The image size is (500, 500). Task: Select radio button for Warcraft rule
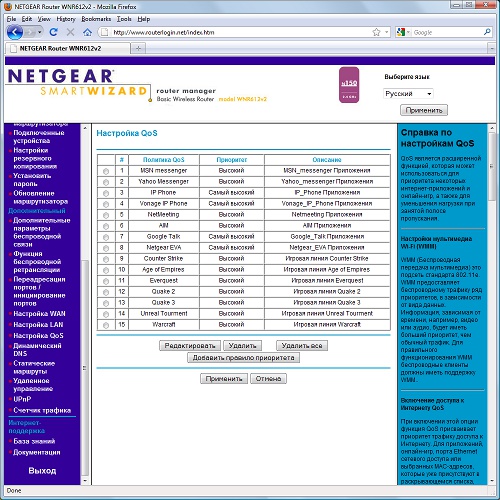pos(106,325)
